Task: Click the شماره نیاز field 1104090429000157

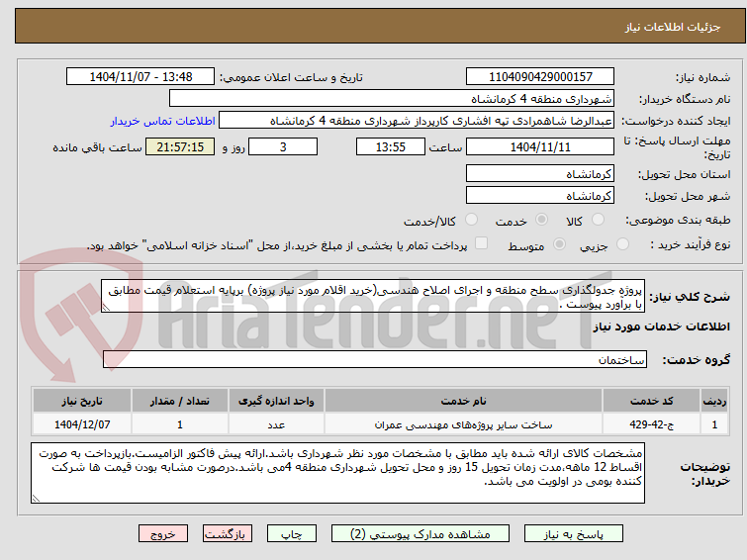Action: coord(540,77)
